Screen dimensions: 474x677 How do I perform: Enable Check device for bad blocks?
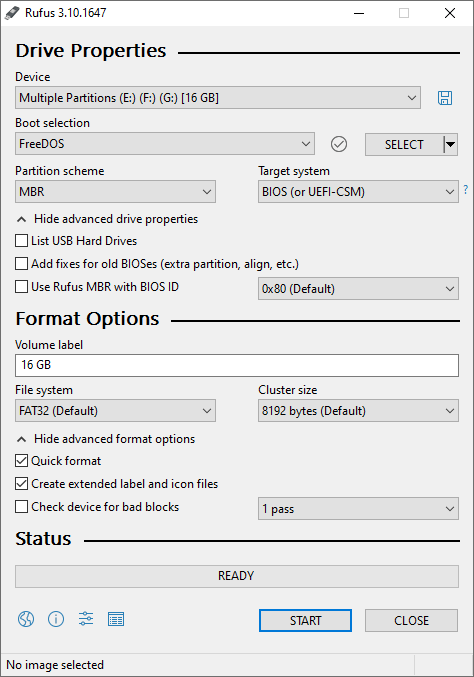coord(22,506)
